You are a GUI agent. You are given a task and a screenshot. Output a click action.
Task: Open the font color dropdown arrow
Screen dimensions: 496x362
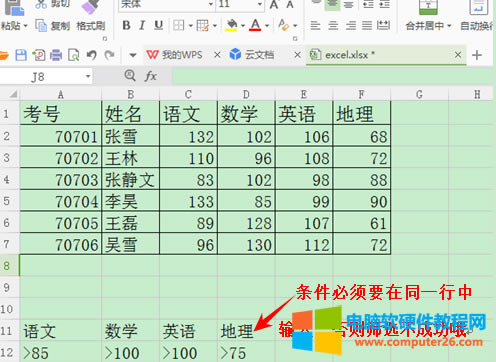point(267,25)
